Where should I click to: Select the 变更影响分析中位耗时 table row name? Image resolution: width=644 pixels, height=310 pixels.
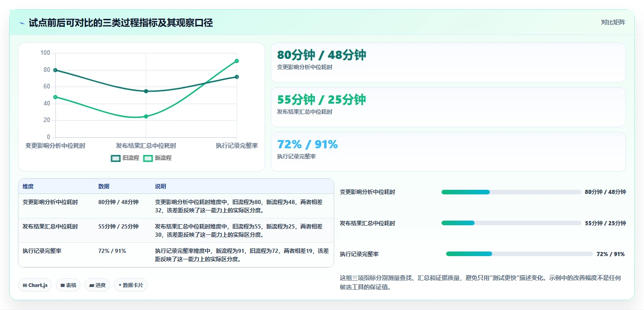pos(50,202)
